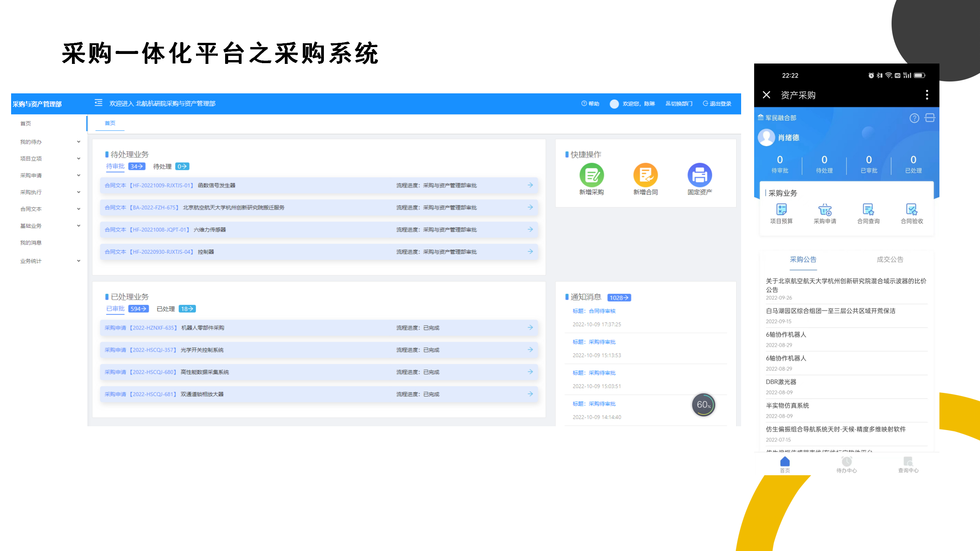Tap the help question icon in mobile app
Image resolution: width=980 pixels, height=551 pixels.
pos(914,118)
